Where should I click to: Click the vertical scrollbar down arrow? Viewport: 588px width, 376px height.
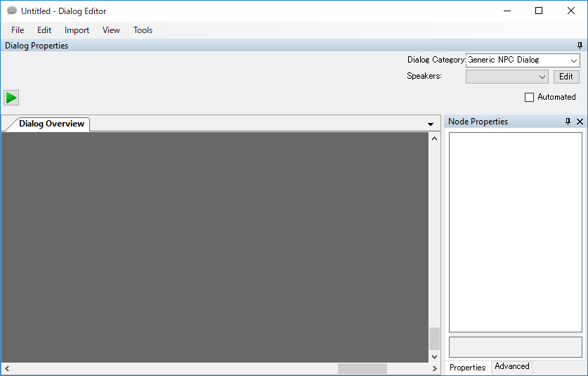(x=434, y=356)
